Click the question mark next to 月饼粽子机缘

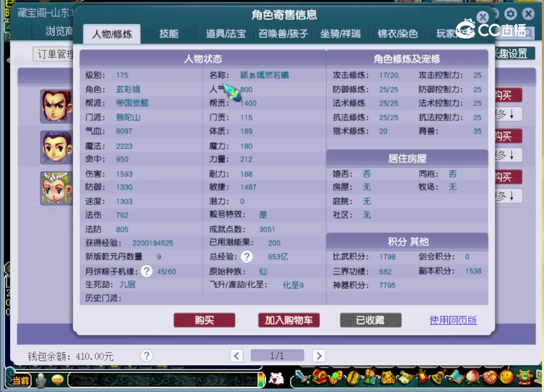pos(146,271)
